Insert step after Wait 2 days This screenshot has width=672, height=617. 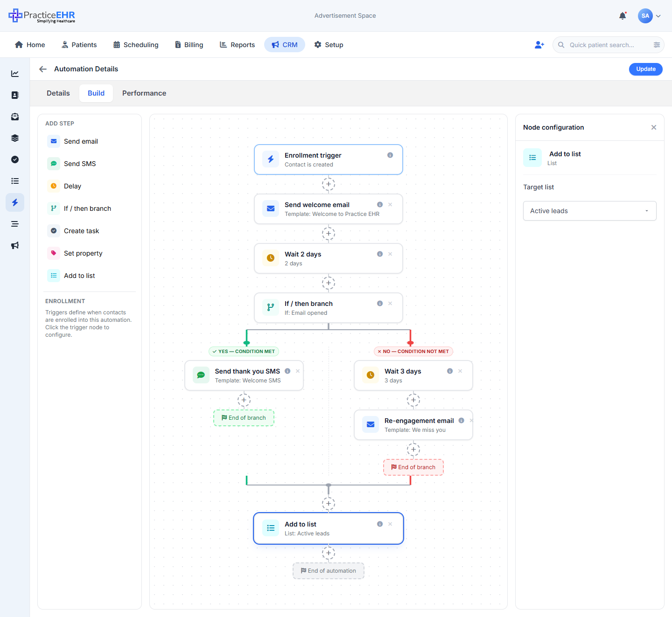(329, 283)
